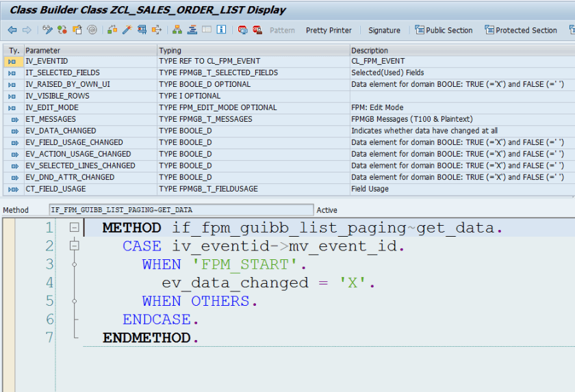Click the Test vise icon

coord(142,30)
